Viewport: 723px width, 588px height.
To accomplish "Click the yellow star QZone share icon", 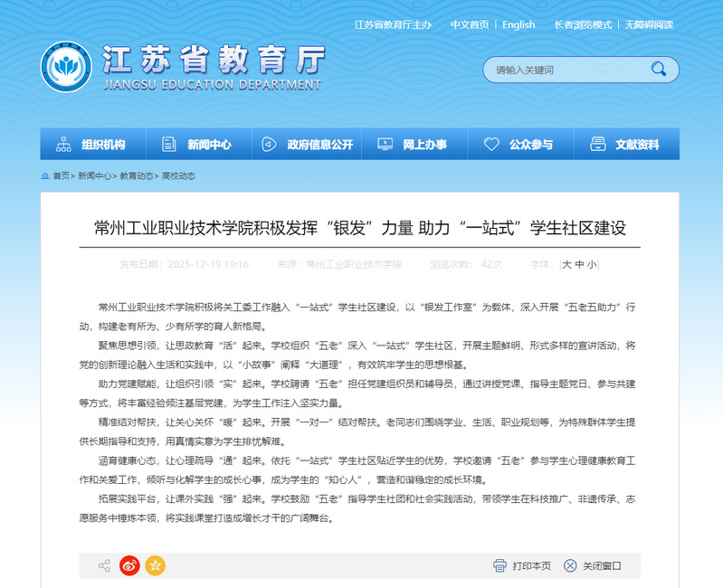I will [155, 565].
